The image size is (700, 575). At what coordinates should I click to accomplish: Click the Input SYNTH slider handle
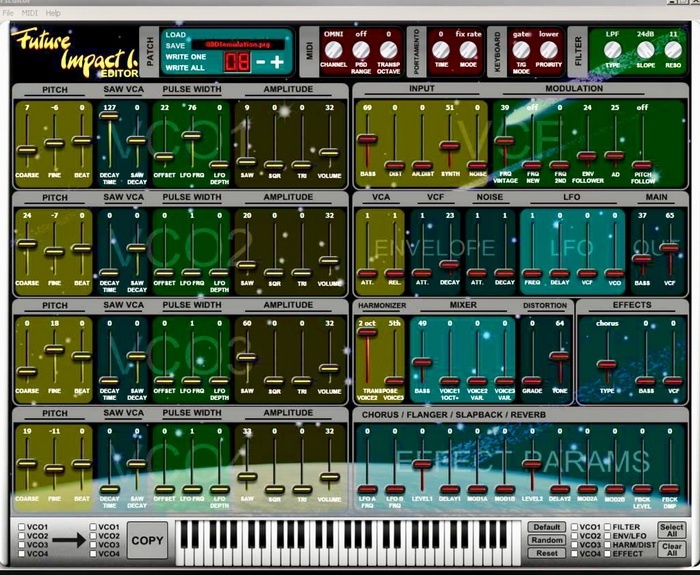[450, 146]
